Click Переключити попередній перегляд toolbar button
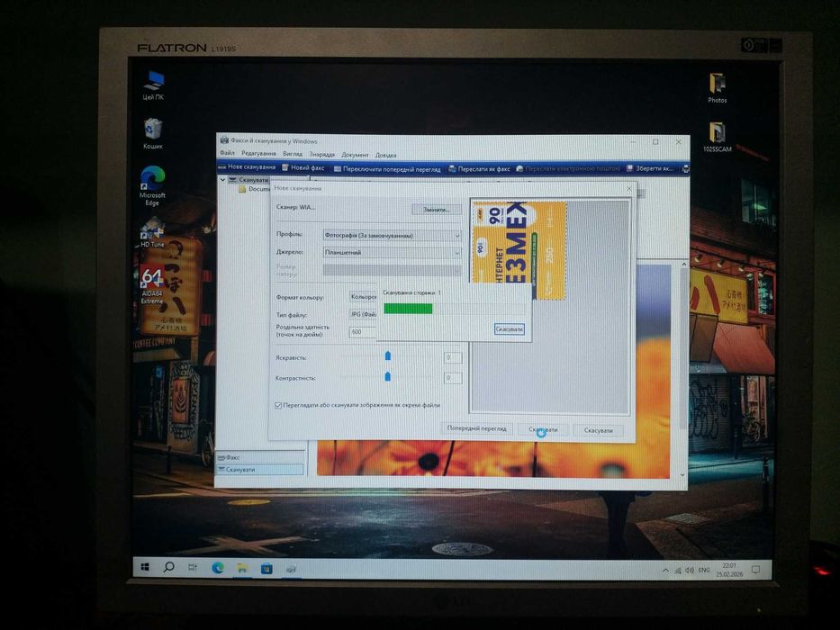This screenshot has height=630, width=840. 387,169
